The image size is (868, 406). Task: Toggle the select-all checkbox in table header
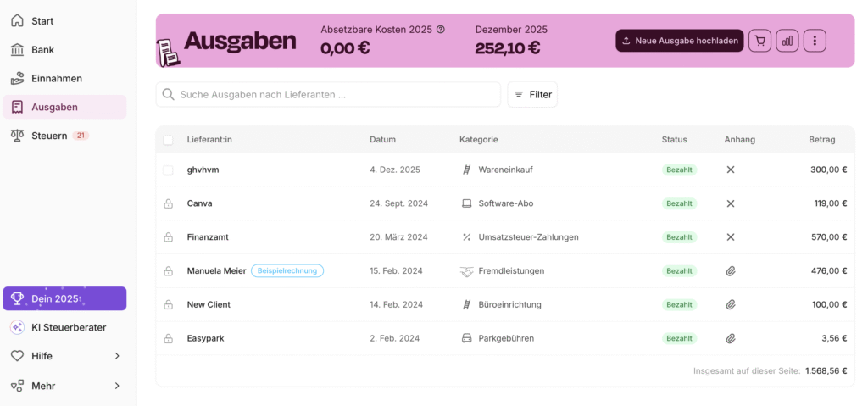168,140
